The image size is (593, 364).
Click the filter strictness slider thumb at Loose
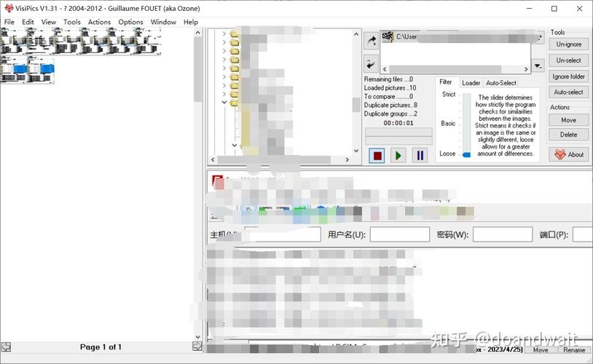[x=467, y=154]
